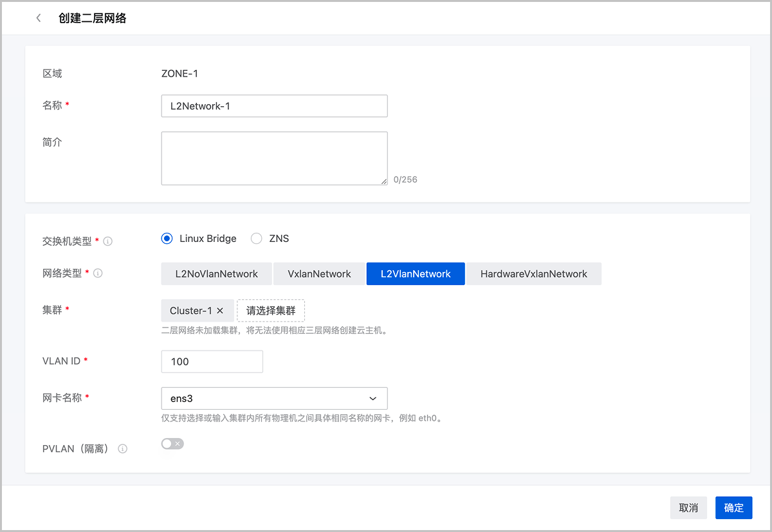Screen dimensions: 772x532
Task: Select the ZNS radio button
Action: coord(257,239)
